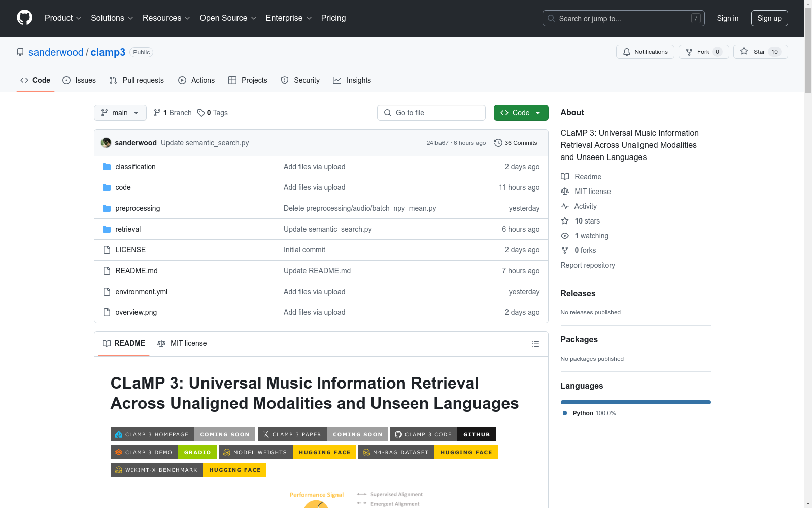This screenshot has height=508, width=812.
Task: Switch to the Actions tab
Action: coord(196,80)
